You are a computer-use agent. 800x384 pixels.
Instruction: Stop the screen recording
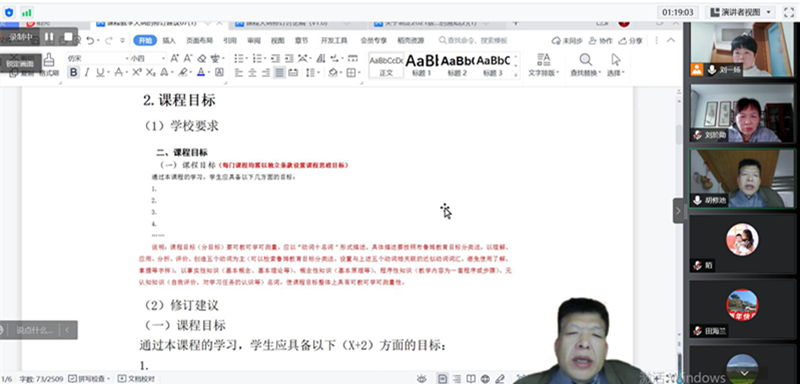68,37
